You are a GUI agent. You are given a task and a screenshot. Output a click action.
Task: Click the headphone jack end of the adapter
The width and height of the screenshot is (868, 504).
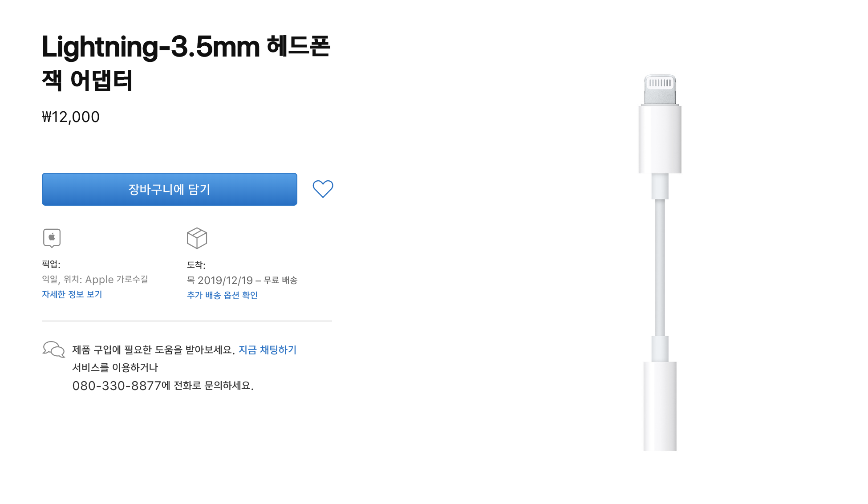tap(660, 405)
